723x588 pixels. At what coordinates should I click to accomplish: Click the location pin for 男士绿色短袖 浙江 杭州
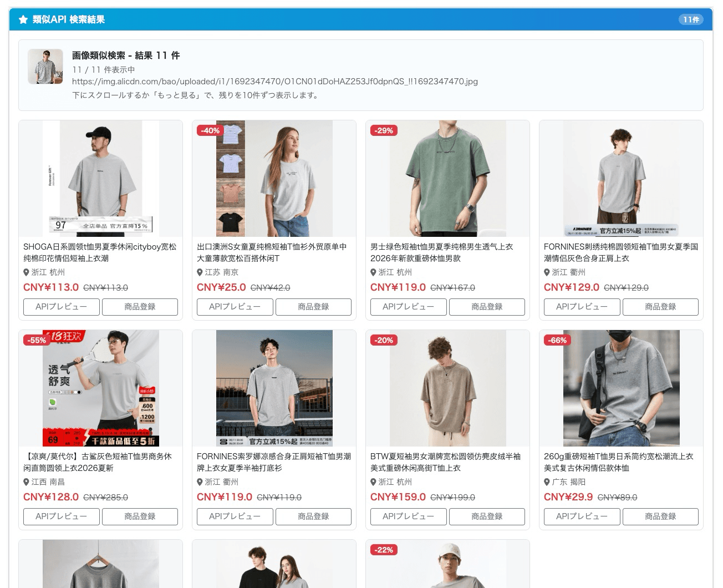click(x=373, y=272)
